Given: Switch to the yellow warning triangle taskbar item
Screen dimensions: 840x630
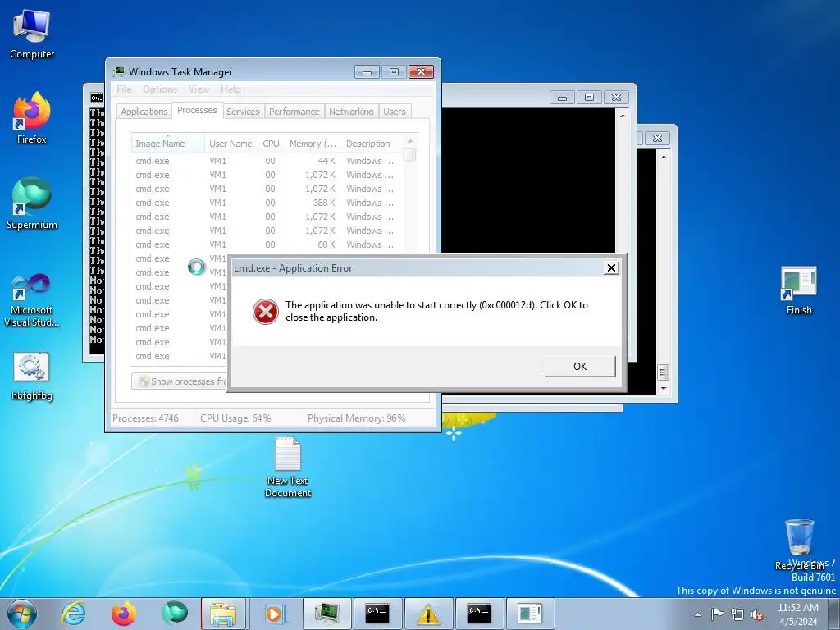Looking at the screenshot, I should click(x=428, y=614).
